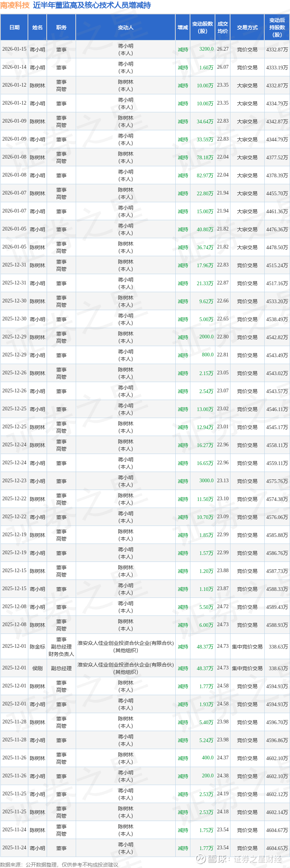
Task: Click the average price 23.13
Action: (223, 481)
